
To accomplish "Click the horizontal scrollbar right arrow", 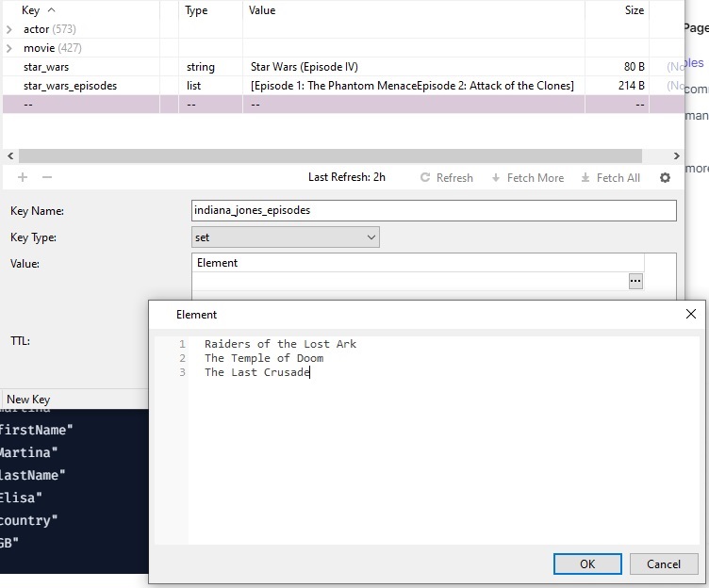I will (x=676, y=155).
